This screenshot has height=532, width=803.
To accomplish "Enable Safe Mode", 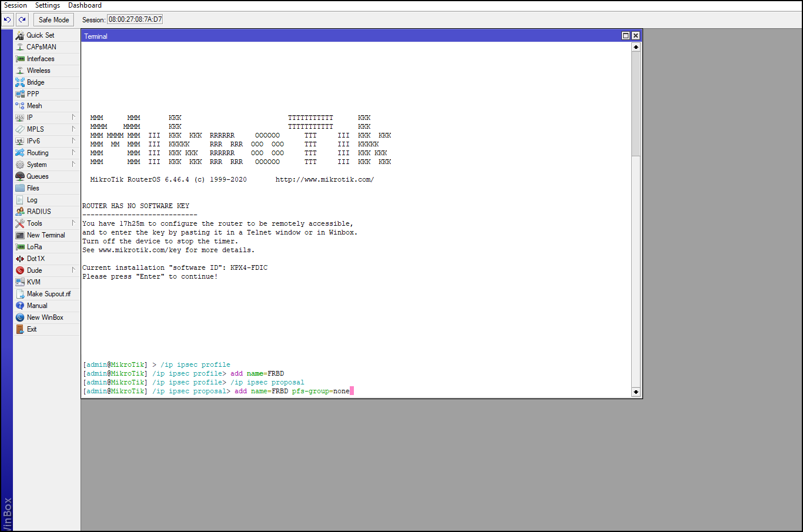I will 53,19.
